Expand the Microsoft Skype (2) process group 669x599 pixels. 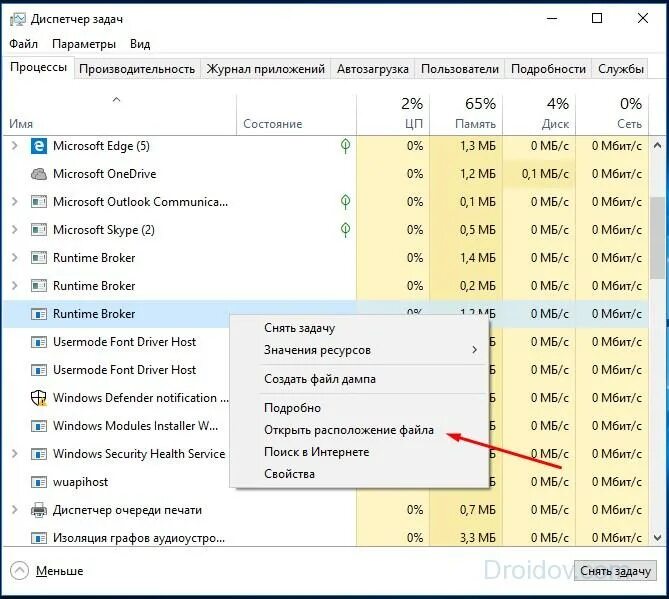click(15, 230)
